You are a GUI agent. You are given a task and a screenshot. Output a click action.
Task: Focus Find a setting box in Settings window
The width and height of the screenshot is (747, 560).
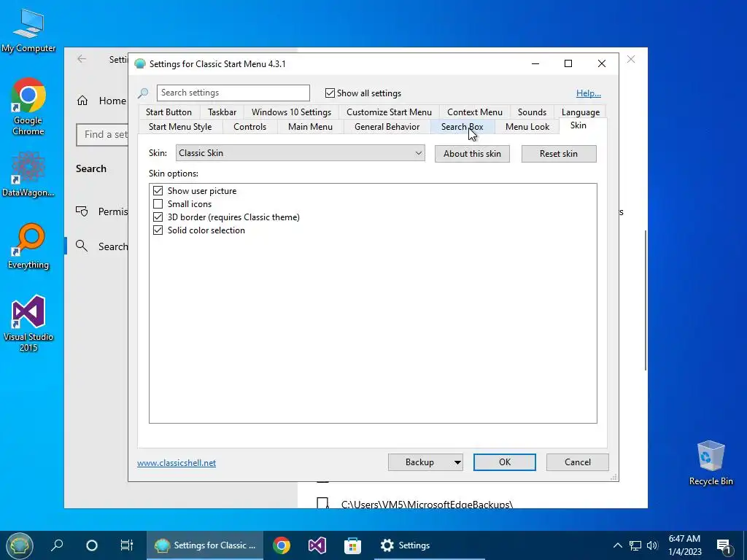102,135
